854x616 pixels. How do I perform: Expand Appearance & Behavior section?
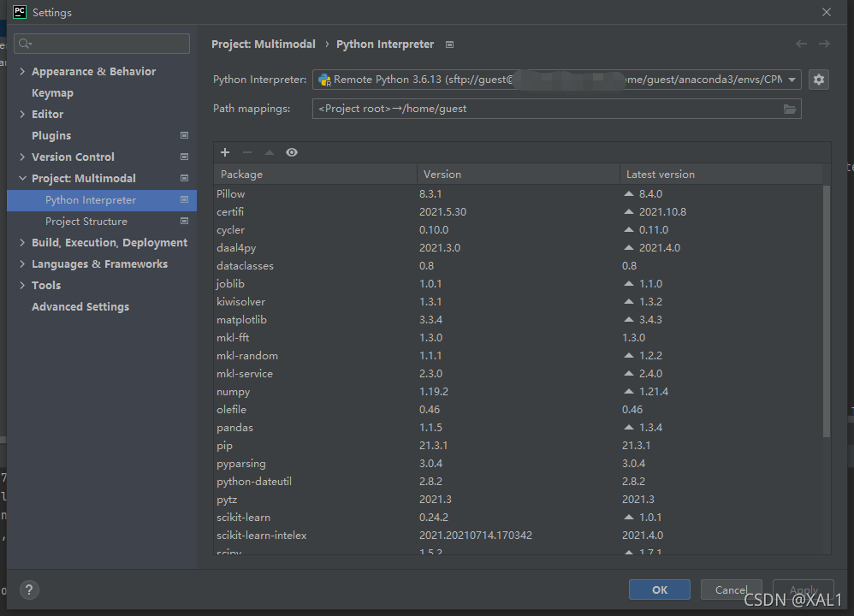tap(22, 71)
